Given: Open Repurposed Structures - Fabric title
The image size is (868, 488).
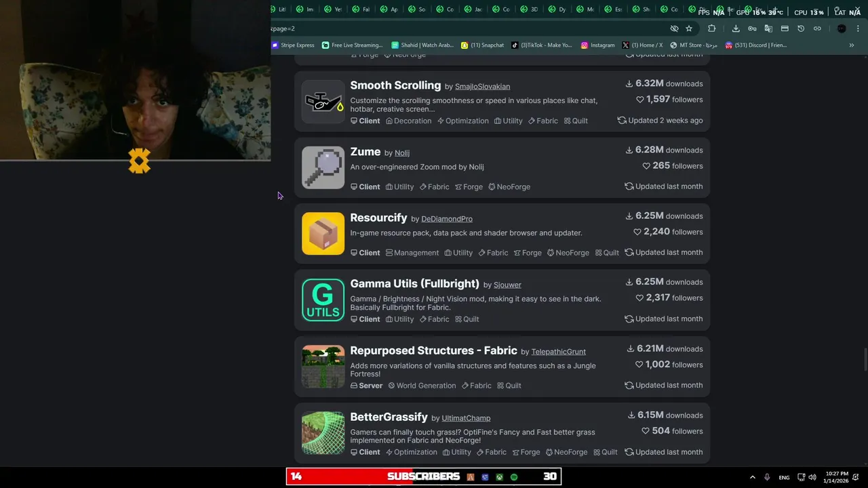Looking at the screenshot, I should pyautogui.click(x=433, y=350).
